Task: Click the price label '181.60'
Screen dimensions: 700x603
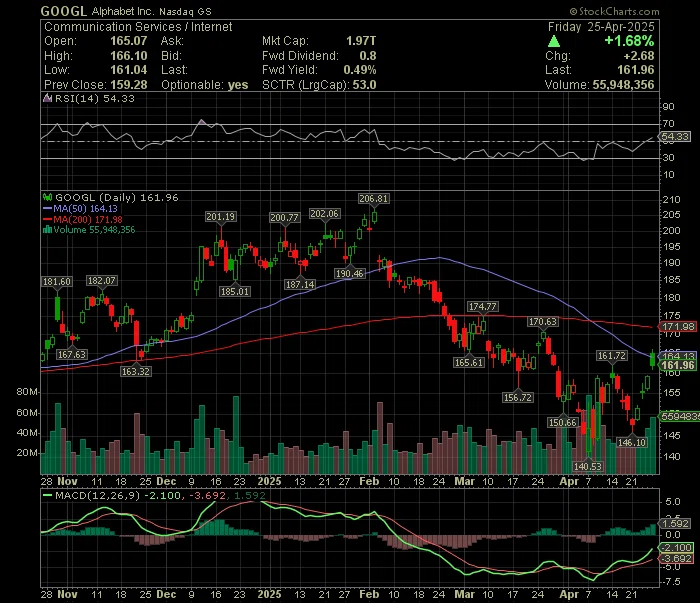Action: pyautogui.click(x=57, y=282)
